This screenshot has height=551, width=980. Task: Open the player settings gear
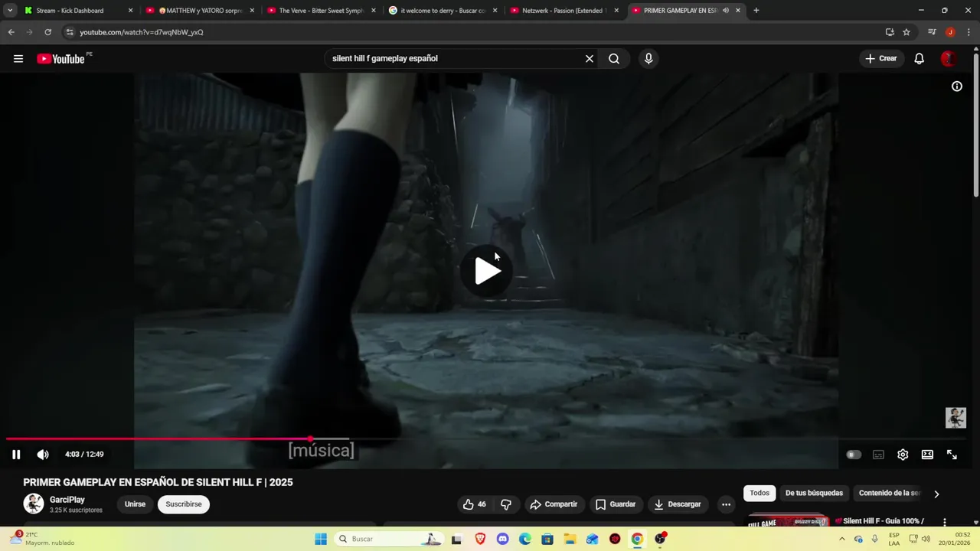pos(903,455)
